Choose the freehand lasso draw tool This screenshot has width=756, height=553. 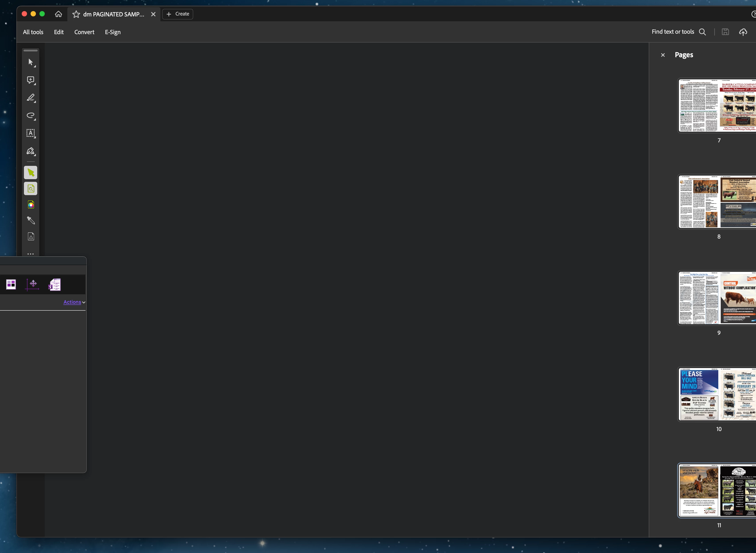click(x=31, y=116)
